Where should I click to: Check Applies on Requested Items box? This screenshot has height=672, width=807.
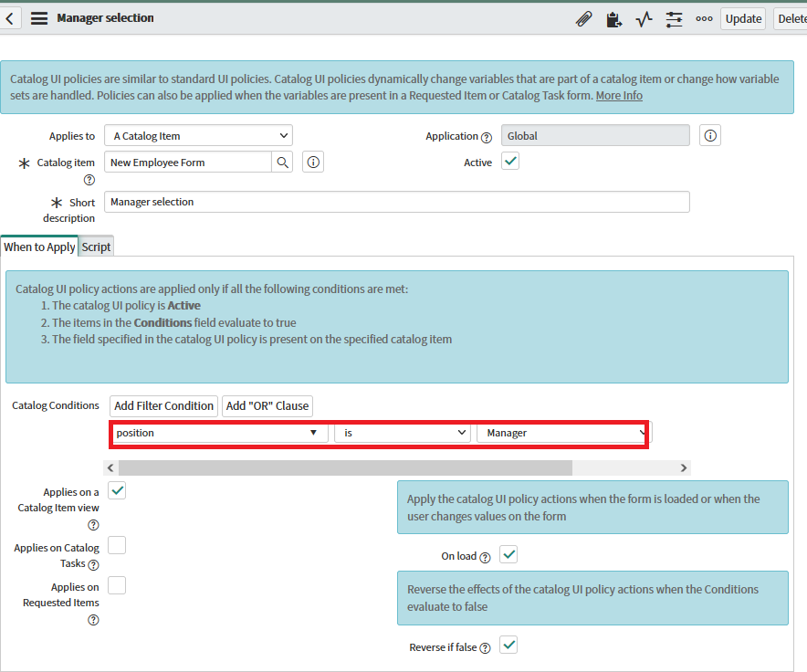pos(117,585)
